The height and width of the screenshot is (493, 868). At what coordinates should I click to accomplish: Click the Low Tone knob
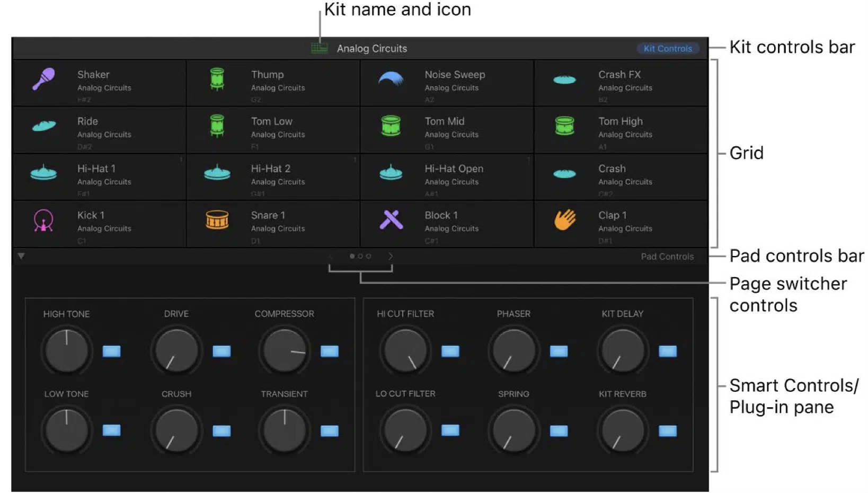[x=67, y=430]
